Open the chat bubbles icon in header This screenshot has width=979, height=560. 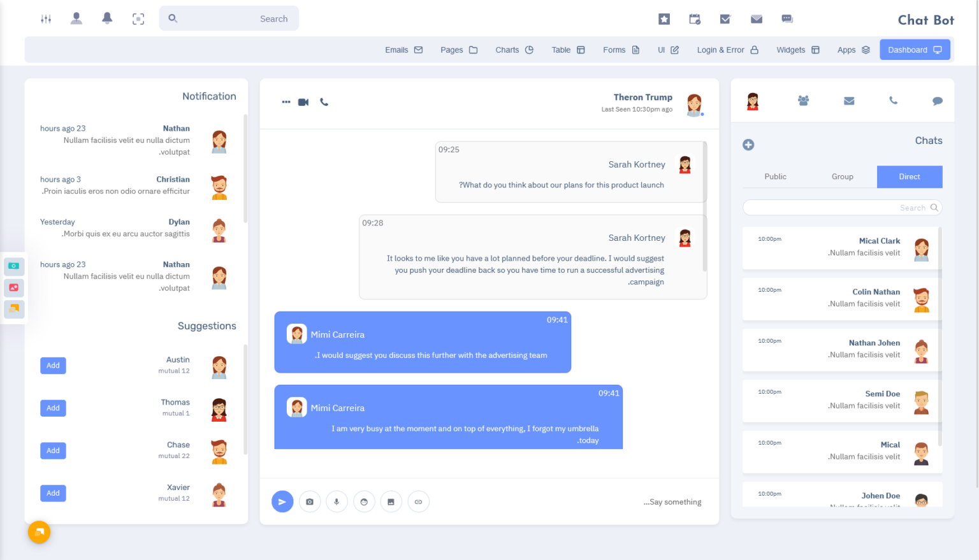(x=787, y=19)
